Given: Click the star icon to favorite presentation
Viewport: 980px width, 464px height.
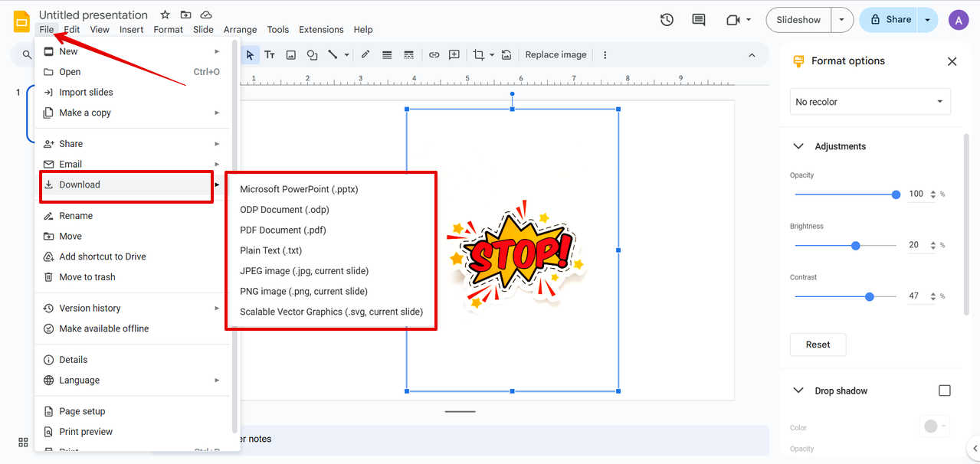Looking at the screenshot, I should click(x=165, y=15).
